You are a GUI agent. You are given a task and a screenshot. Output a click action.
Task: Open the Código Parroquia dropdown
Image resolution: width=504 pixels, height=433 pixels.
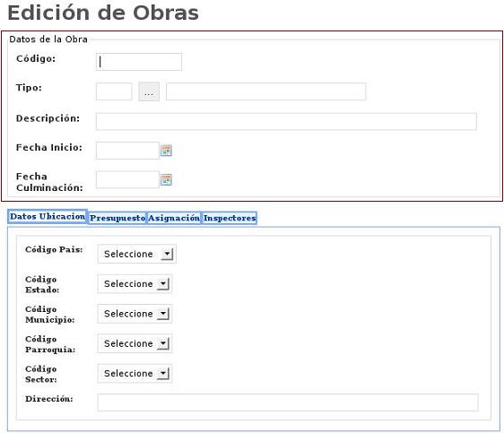135,343
